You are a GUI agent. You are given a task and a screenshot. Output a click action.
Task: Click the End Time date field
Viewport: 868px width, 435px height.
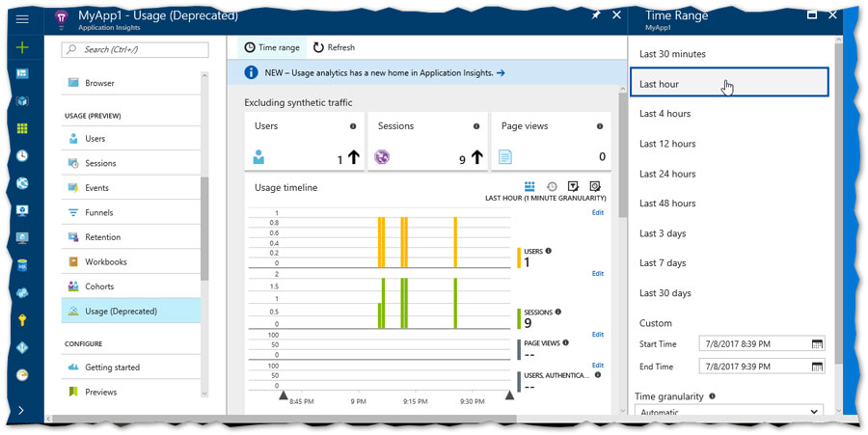coord(762,367)
